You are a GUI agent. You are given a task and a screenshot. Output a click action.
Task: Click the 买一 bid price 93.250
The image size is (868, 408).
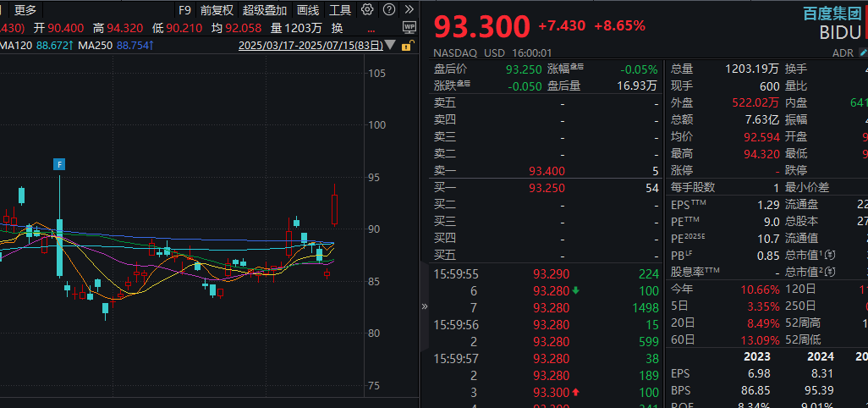(x=547, y=188)
